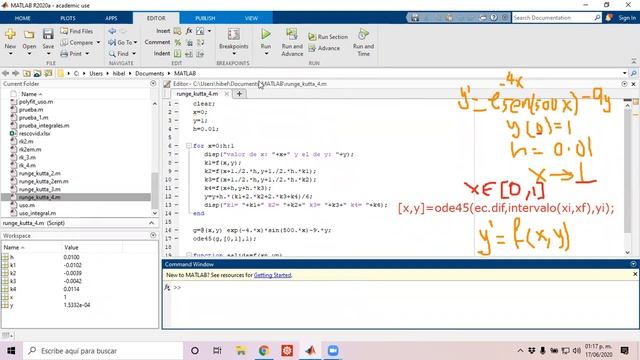Close the runge_kutta_4.m editor tab
The image size is (640, 360).
pyautogui.click(x=227, y=94)
